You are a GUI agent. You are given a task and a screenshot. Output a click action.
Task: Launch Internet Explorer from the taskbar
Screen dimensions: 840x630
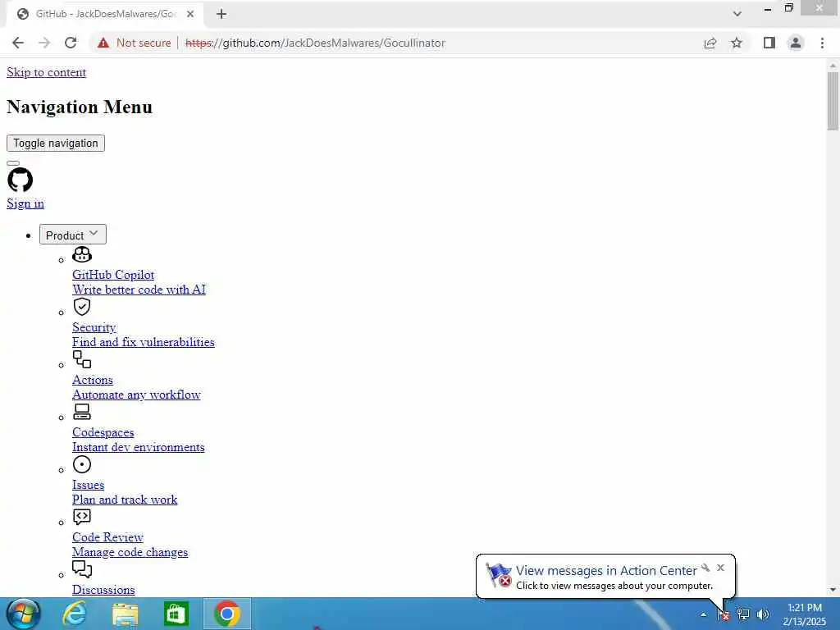click(75, 614)
